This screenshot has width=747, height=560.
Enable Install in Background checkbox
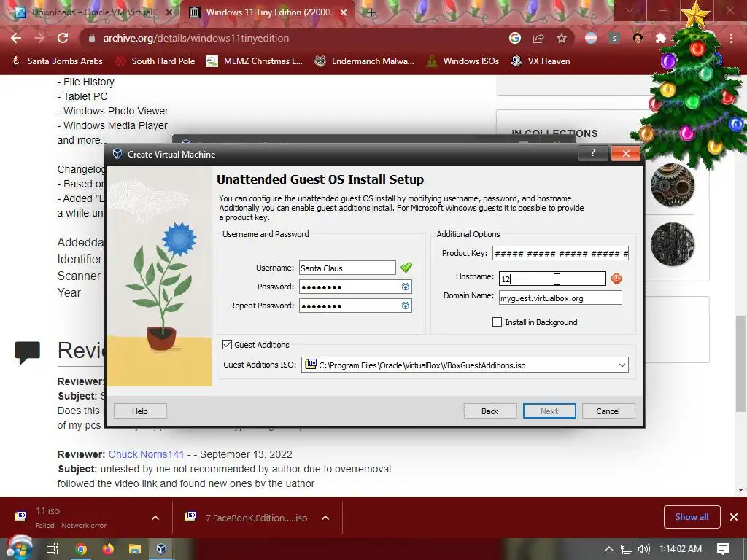click(x=497, y=322)
